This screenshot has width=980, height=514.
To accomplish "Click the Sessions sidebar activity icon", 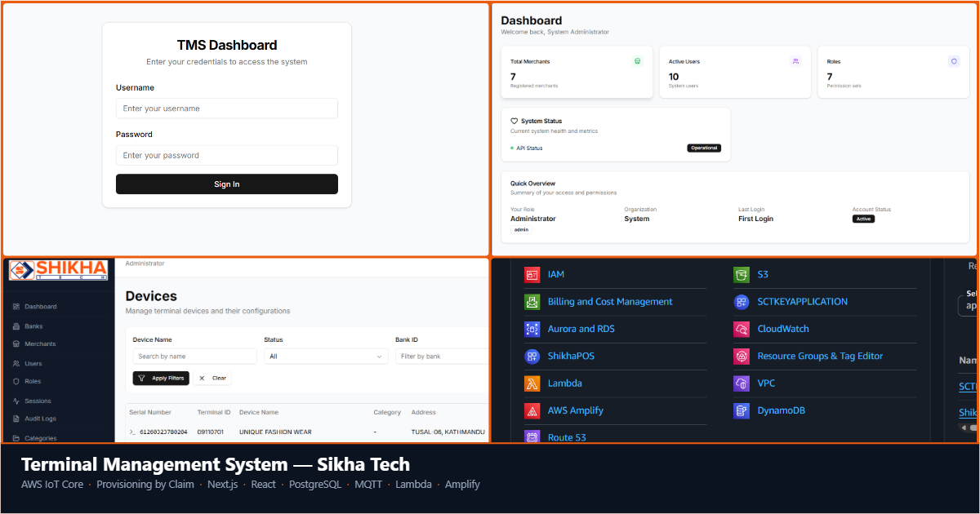I will click(x=16, y=401).
